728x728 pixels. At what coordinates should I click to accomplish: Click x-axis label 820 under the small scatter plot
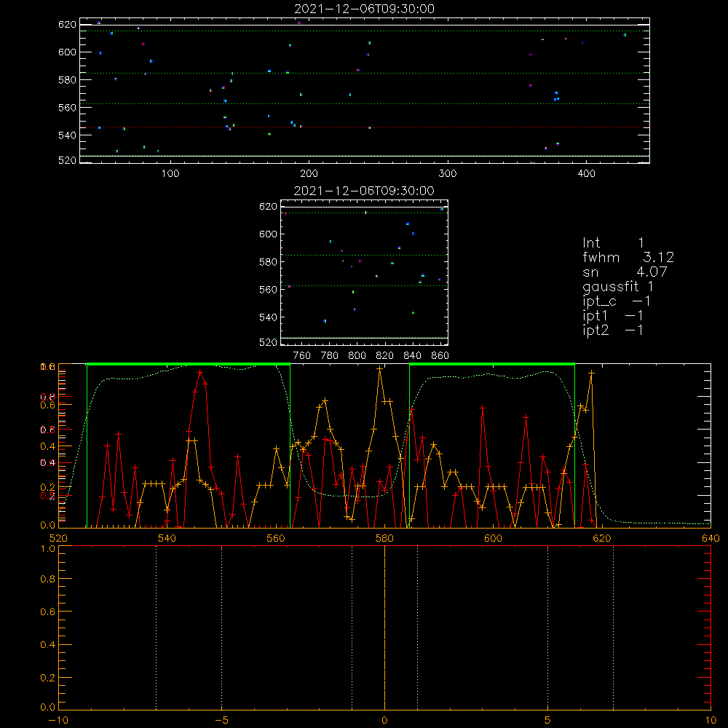coord(385,356)
